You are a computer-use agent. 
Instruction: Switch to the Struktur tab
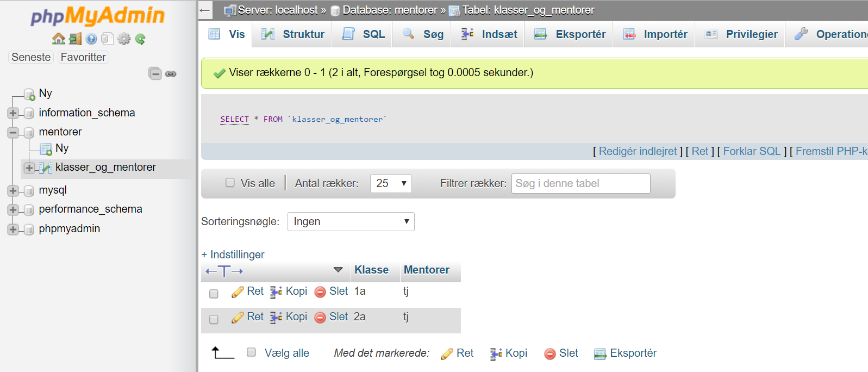pyautogui.click(x=293, y=34)
